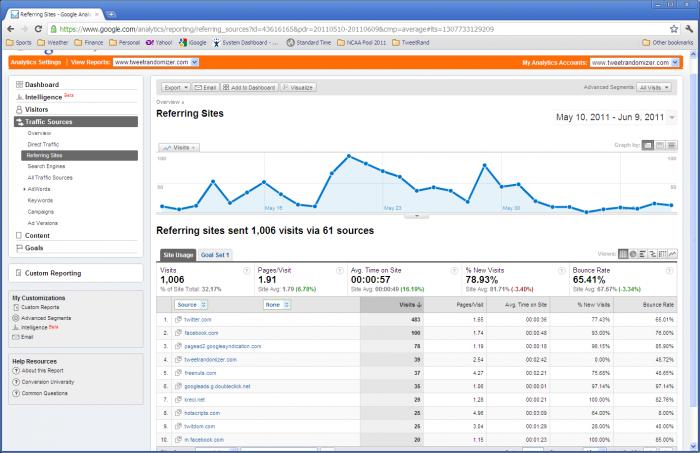The height and width of the screenshot is (453, 700).
Task: Open the Advanced Segments All Visits dropdown
Action: pos(654,87)
